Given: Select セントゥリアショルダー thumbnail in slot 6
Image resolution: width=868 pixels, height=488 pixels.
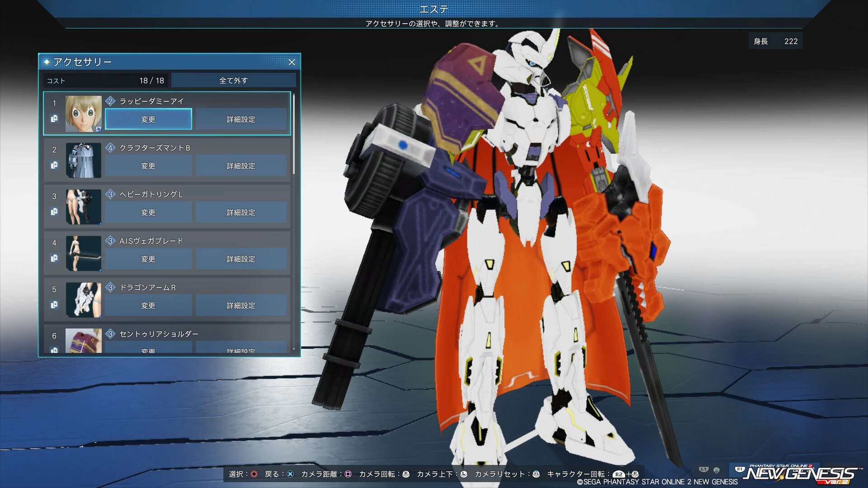Looking at the screenshot, I should tap(84, 341).
